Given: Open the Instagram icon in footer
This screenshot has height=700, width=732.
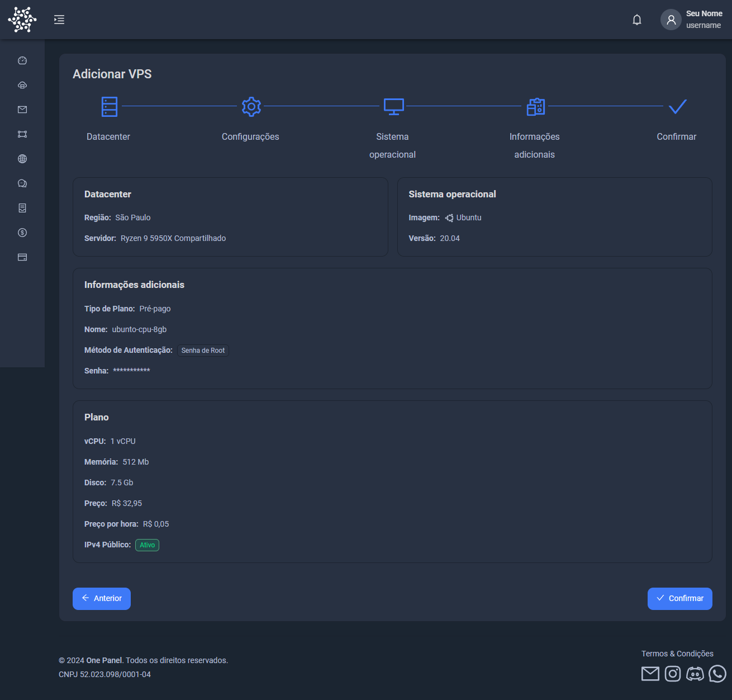Looking at the screenshot, I should [673, 674].
